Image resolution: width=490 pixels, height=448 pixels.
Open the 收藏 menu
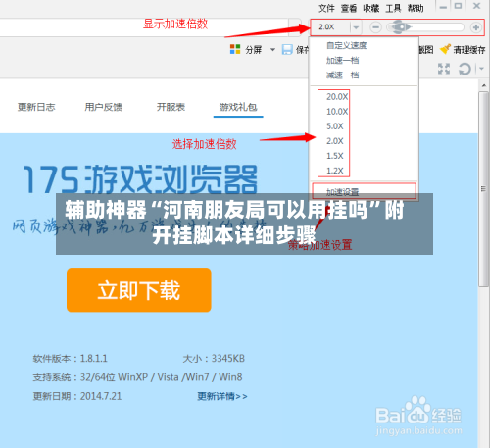[x=370, y=8]
